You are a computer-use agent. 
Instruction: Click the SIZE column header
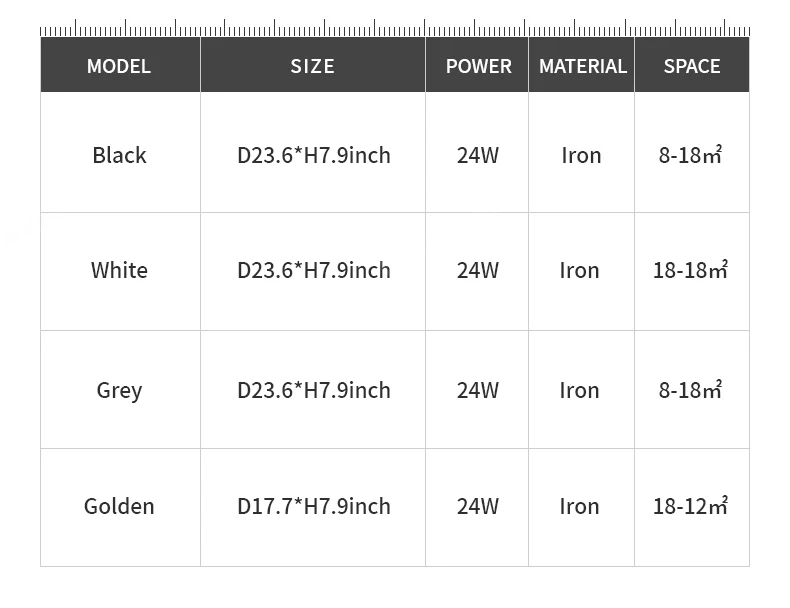[x=313, y=65]
